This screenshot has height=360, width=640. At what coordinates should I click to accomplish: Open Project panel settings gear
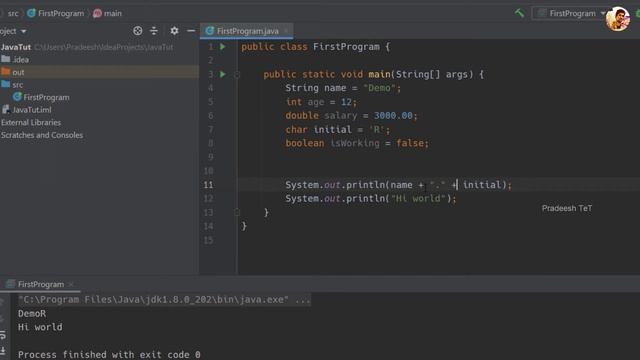click(174, 31)
